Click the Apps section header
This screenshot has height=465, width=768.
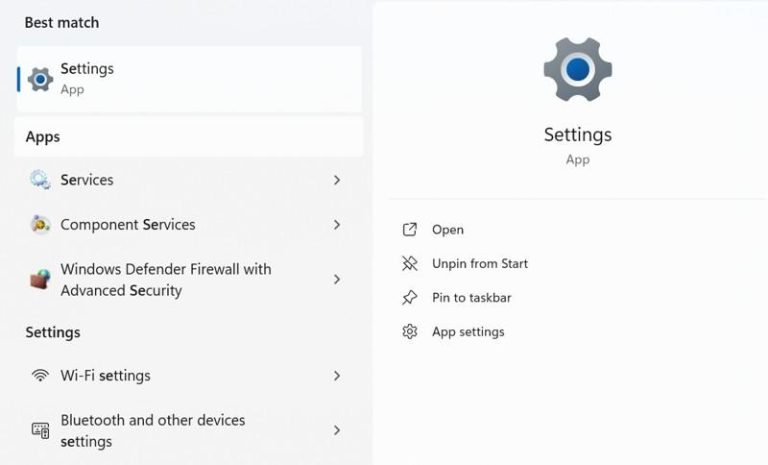point(43,137)
